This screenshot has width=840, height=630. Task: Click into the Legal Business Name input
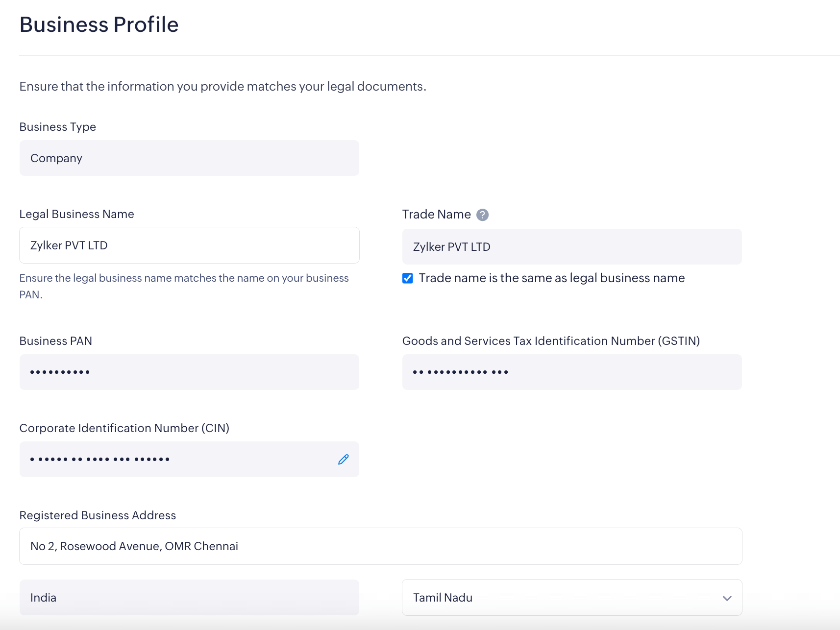[189, 245]
